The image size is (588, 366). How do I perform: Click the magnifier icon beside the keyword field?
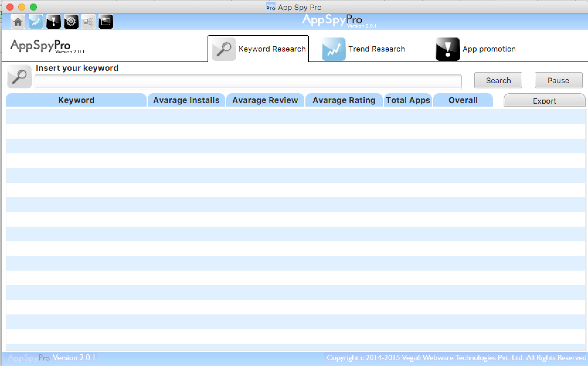(x=19, y=77)
